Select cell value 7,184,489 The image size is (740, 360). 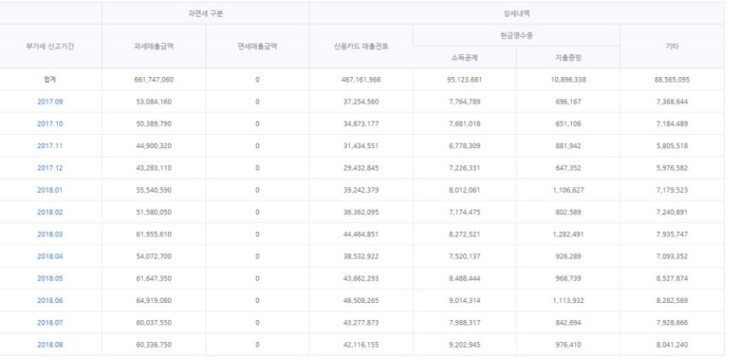pos(672,124)
